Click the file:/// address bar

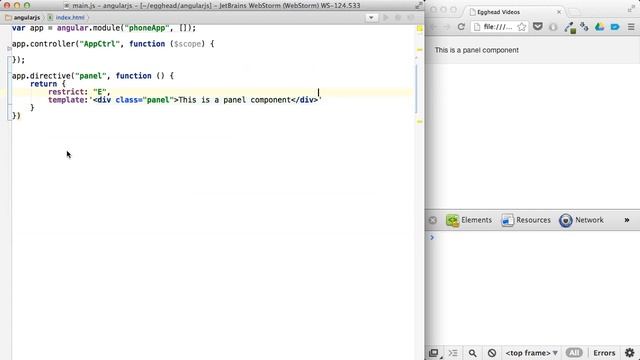[498, 27]
